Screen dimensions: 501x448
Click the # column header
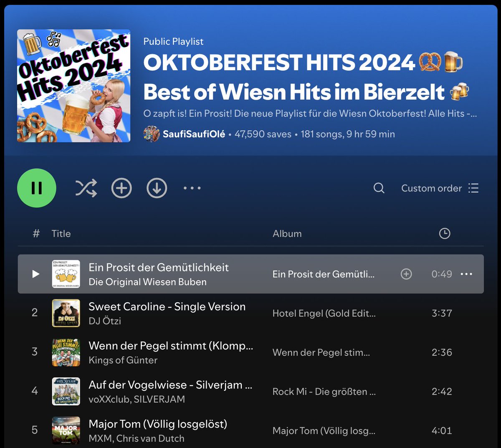[x=36, y=233]
